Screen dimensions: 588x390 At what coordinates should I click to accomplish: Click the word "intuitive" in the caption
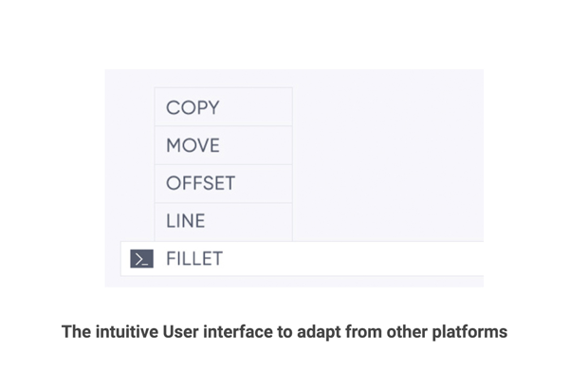pyautogui.click(x=125, y=332)
